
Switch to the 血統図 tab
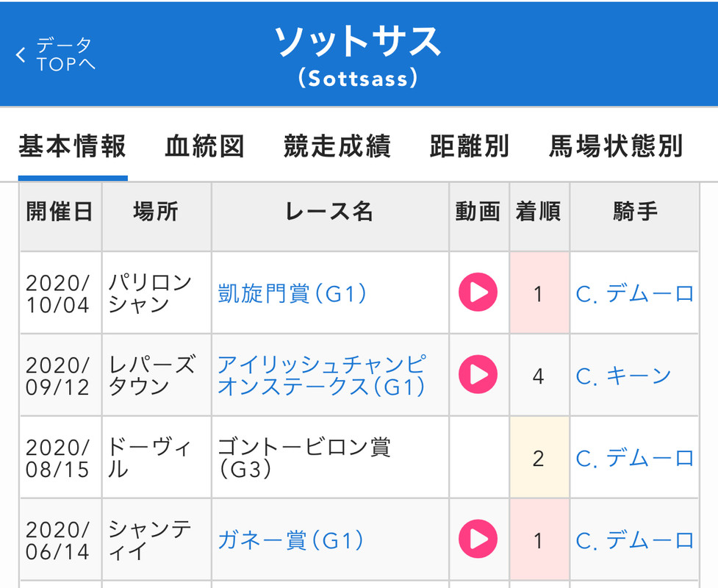[x=204, y=146]
